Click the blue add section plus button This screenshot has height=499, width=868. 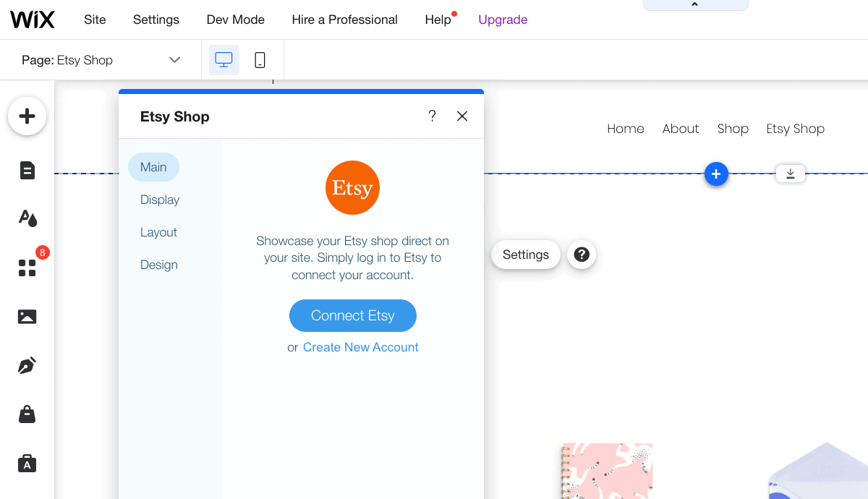[716, 174]
